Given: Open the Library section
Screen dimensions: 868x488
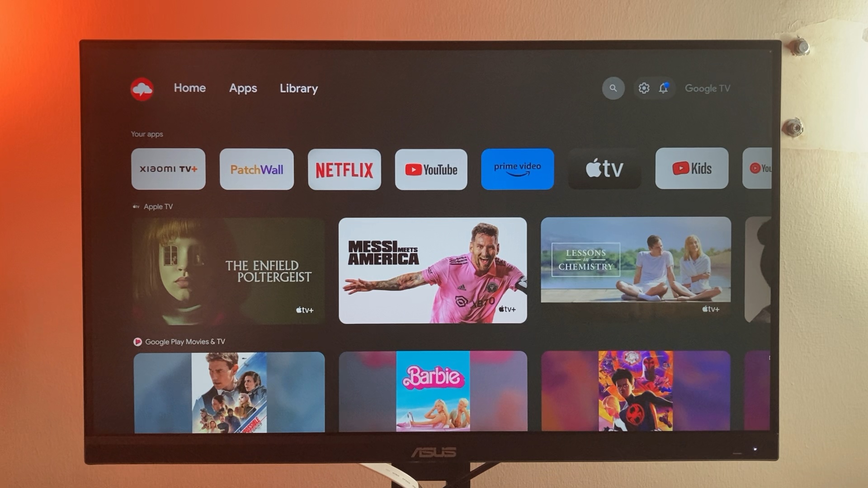Looking at the screenshot, I should tap(299, 88).
